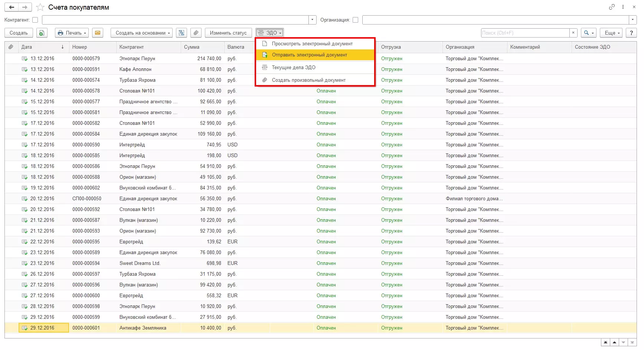Viewport: 644px width, 350px height.
Task: Choose Текущие дела ЭДО from menu
Action: click(x=293, y=68)
